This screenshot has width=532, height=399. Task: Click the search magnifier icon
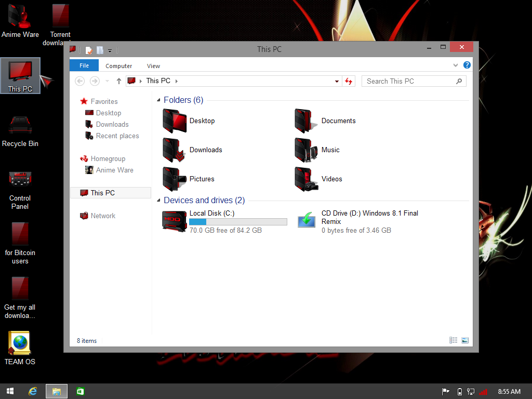point(459,82)
